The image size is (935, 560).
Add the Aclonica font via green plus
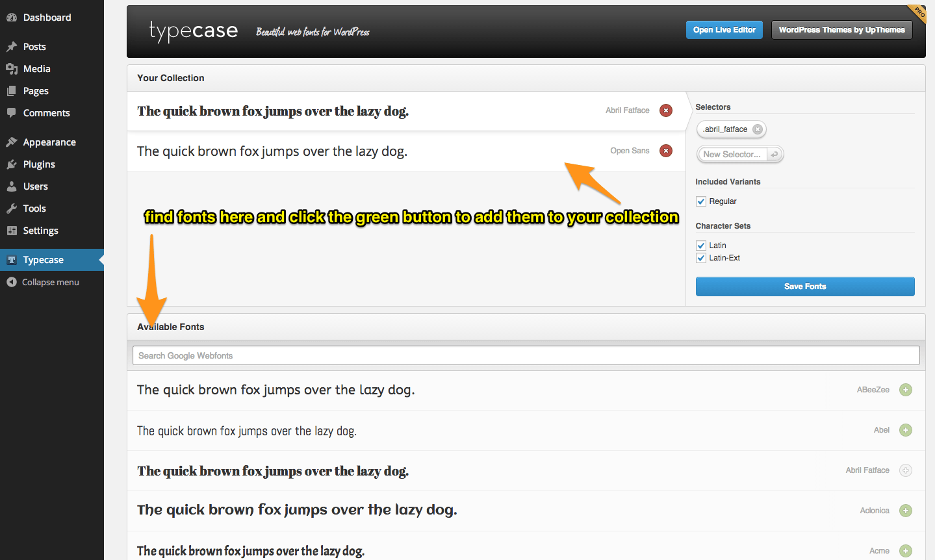pos(906,511)
